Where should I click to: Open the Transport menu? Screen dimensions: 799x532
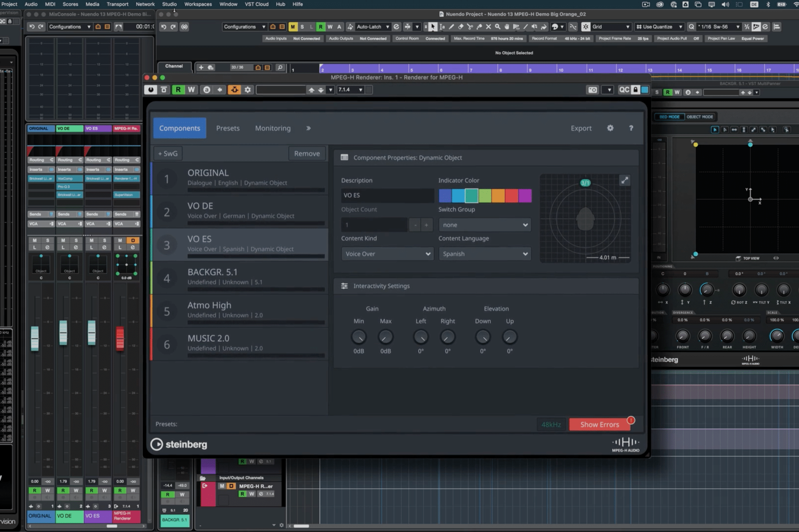117,4
